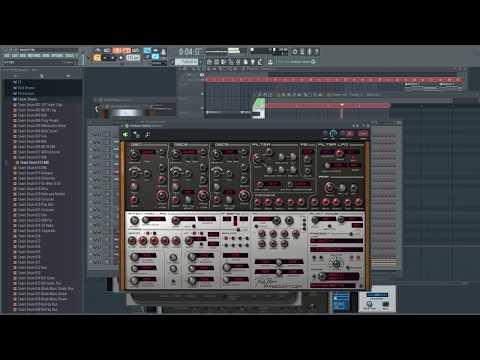The height and width of the screenshot is (360, 480).
Task: Click the upper horizontal slider on the silver panel
Action: [x=279, y=262]
